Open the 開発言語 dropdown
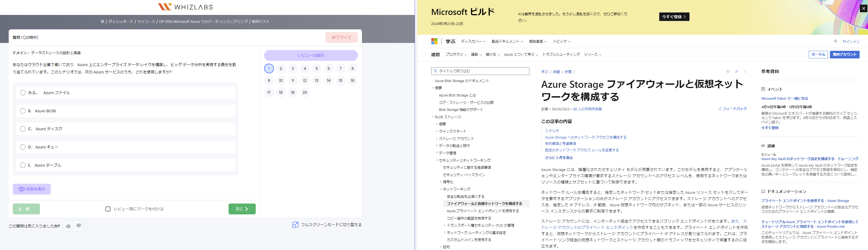Image resolution: width=868 pixels, height=250 pixels. [x=538, y=42]
